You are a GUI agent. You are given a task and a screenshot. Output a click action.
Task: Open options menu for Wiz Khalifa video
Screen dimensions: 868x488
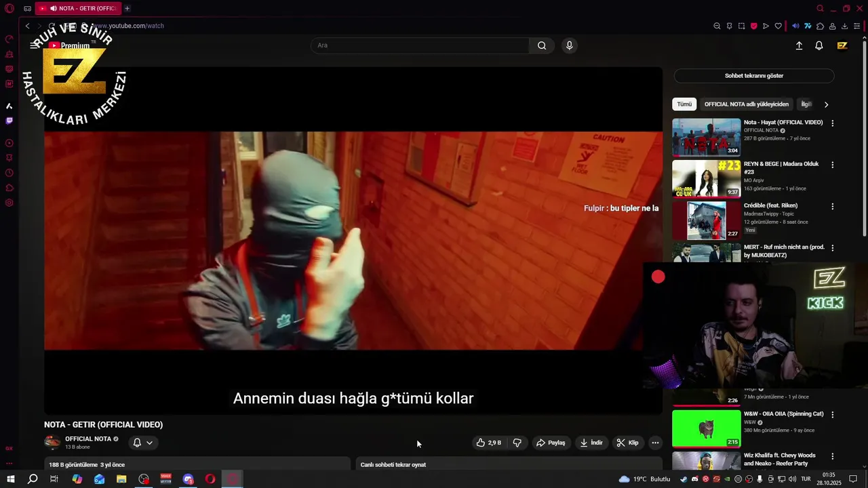click(833, 456)
